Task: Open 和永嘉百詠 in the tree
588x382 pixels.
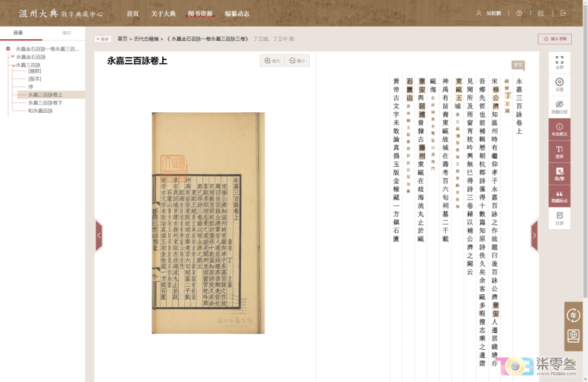Action: click(40, 111)
